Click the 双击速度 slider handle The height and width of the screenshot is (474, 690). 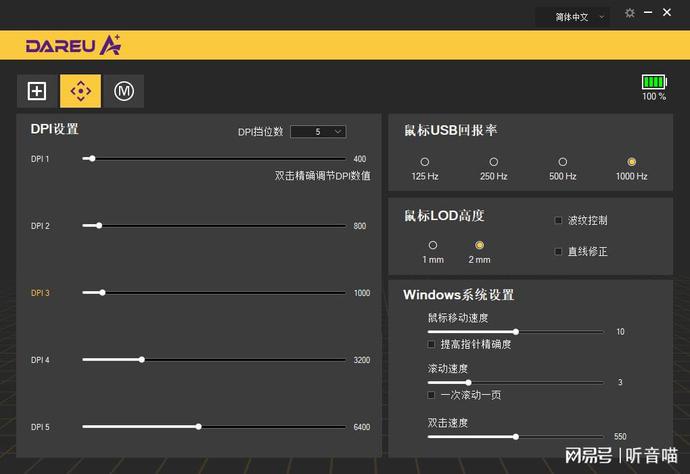516,437
